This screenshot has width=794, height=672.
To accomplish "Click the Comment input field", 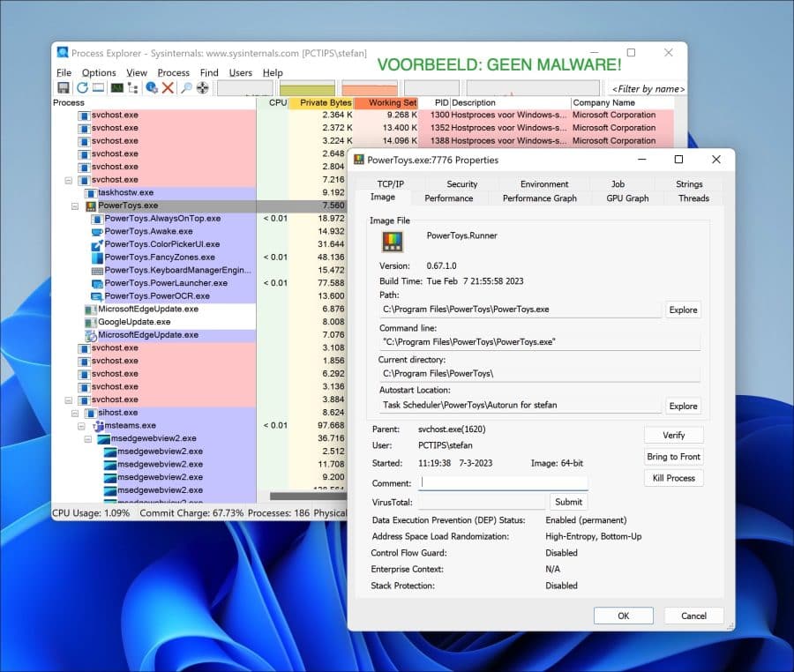I will (504, 482).
